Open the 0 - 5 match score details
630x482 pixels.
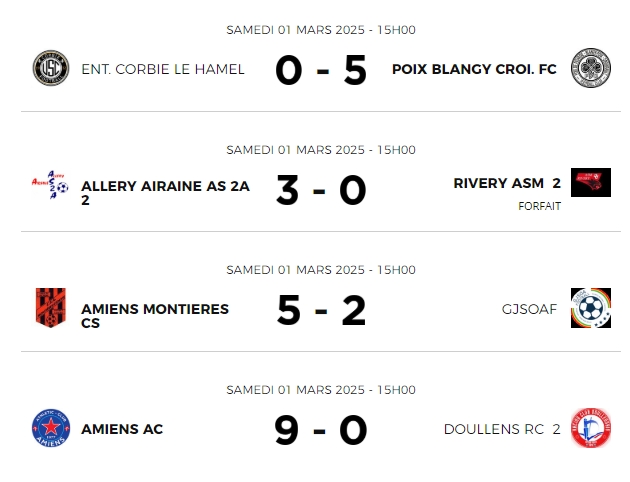pyautogui.click(x=321, y=70)
